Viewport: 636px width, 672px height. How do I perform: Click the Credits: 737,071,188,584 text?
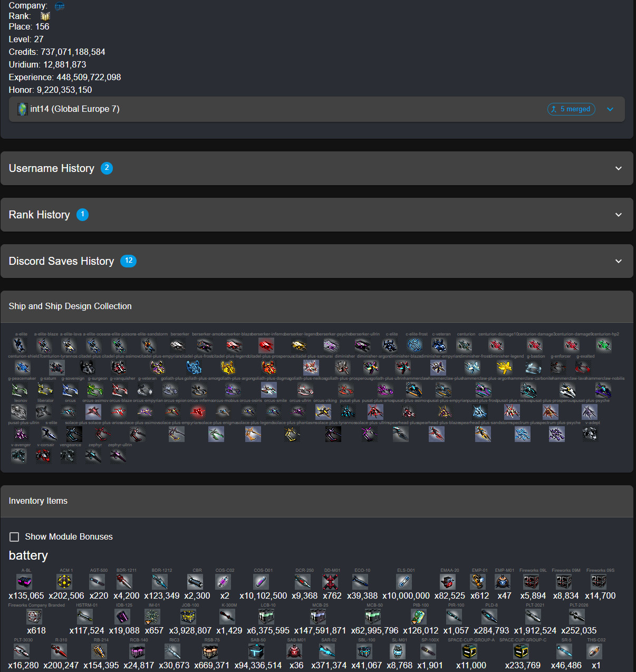click(57, 52)
